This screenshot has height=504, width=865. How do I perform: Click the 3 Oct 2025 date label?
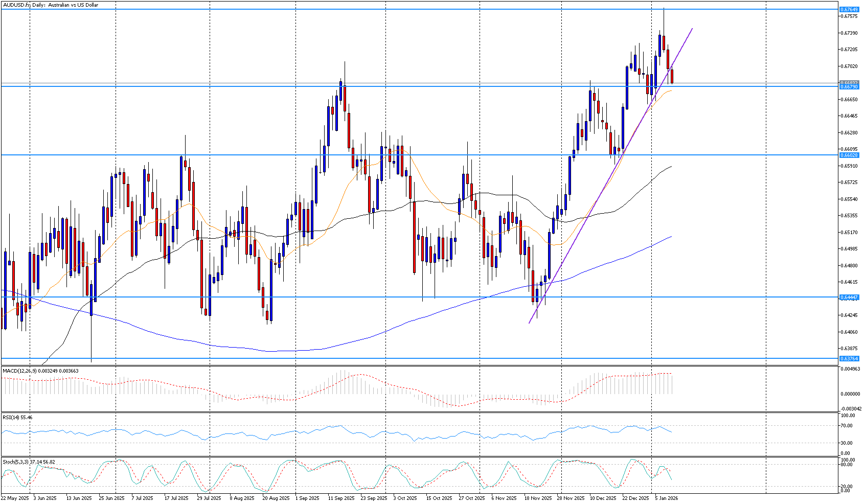pyautogui.click(x=405, y=498)
